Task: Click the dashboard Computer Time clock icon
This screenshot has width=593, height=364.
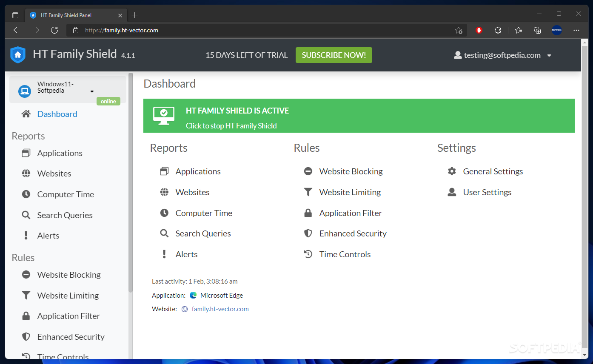Action: (164, 213)
